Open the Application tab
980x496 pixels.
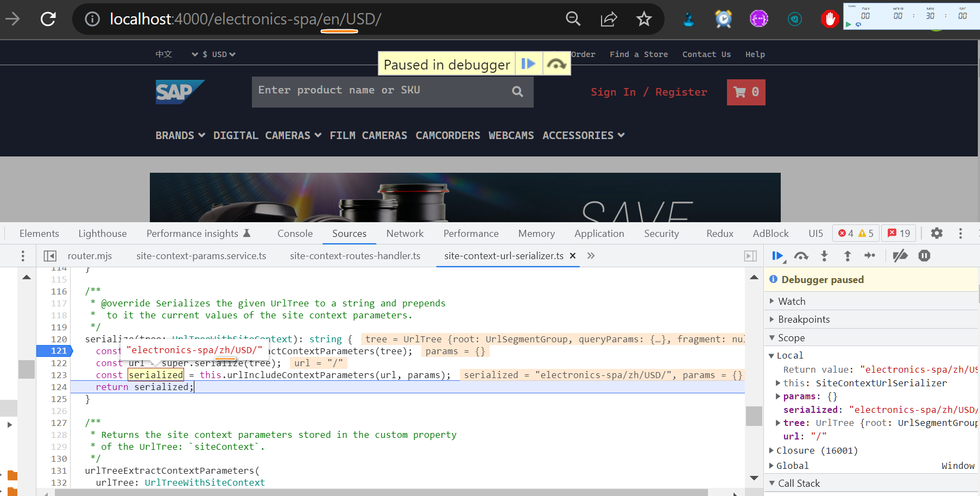pyautogui.click(x=599, y=233)
